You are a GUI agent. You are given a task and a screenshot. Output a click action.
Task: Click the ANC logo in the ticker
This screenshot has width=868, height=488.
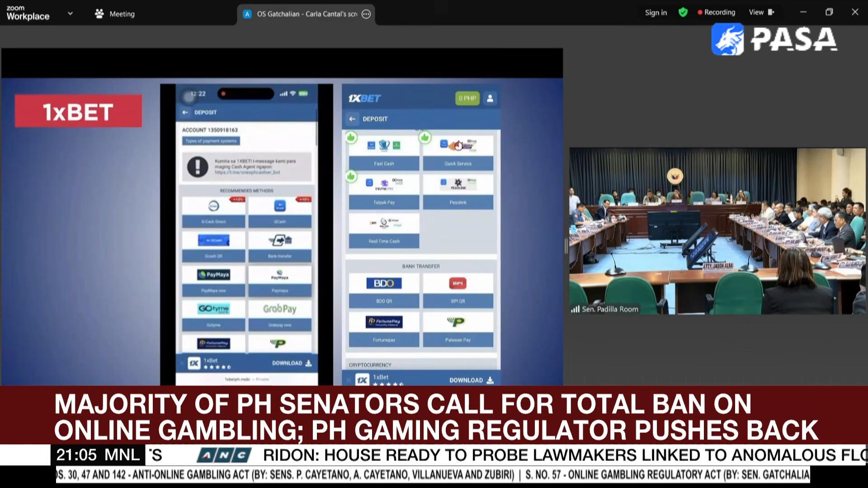(224, 455)
